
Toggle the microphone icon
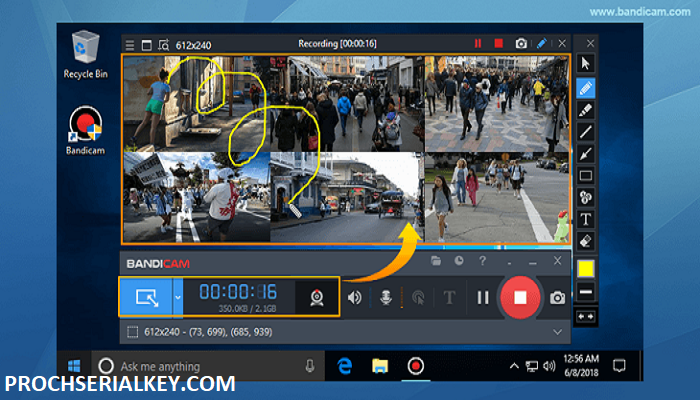386,297
